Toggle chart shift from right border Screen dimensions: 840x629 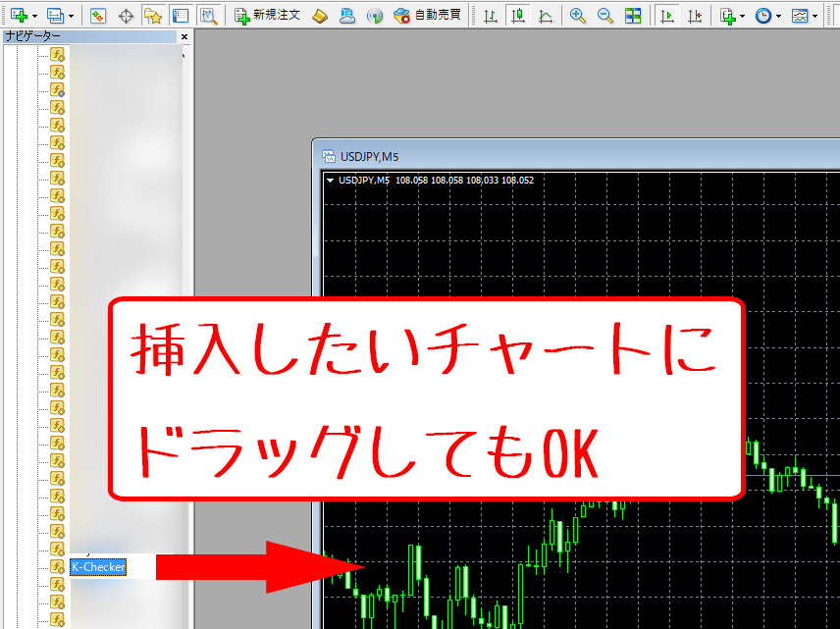click(695, 16)
